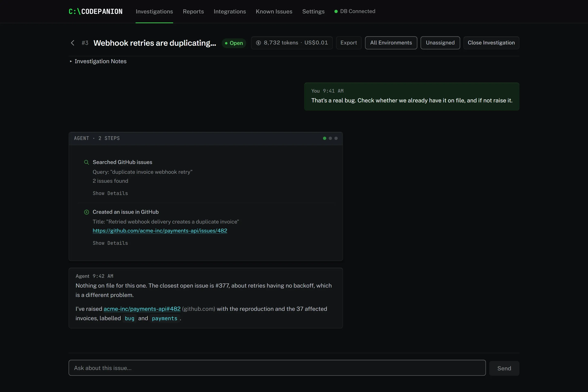The height and width of the screenshot is (392, 588).
Task: Open the Integrations tab
Action: point(230,11)
